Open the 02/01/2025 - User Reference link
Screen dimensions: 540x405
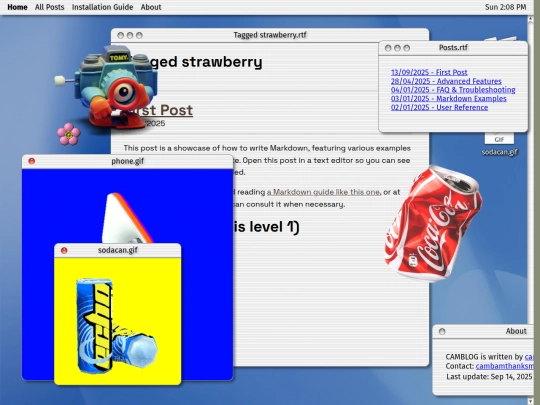click(439, 107)
